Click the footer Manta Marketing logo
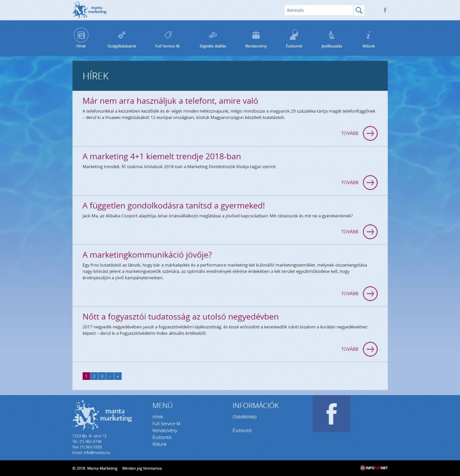This screenshot has width=460, height=476. 102,415
